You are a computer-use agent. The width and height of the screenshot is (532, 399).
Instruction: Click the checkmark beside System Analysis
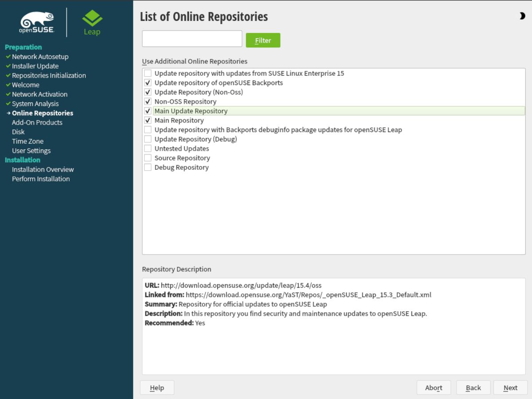click(x=8, y=103)
